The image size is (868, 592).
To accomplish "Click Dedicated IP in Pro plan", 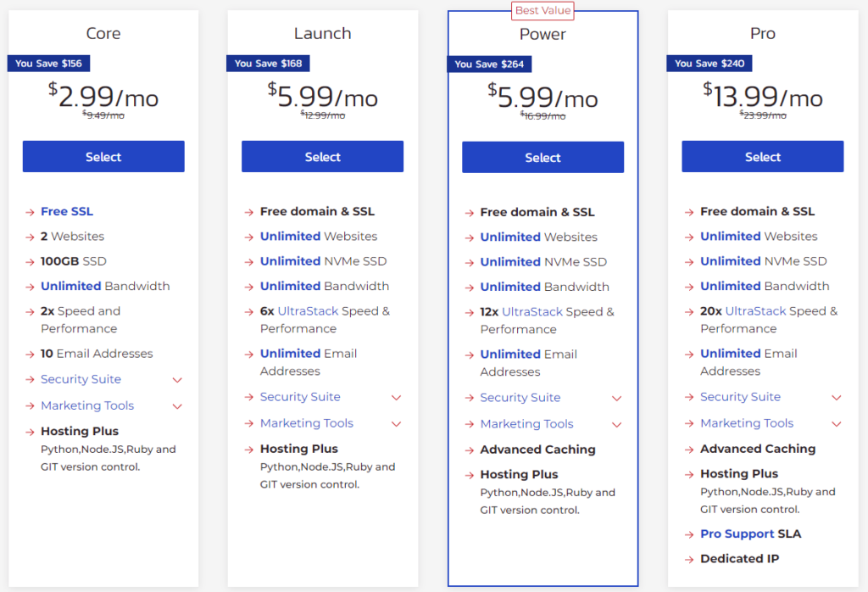I will tap(739, 559).
